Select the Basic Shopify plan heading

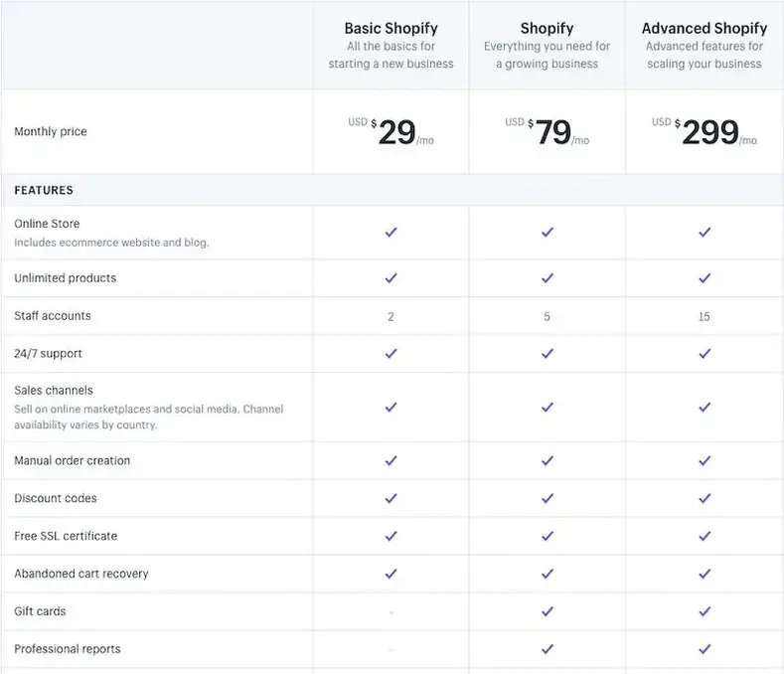(x=391, y=28)
